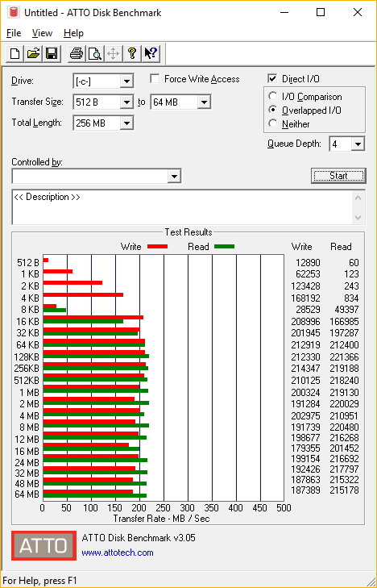Click inside the Description text box
377x588 pixels.
(183, 207)
